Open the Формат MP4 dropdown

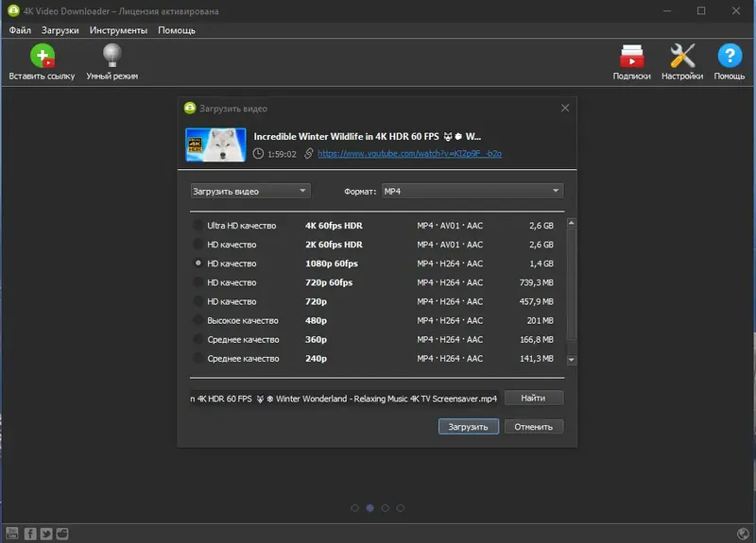tap(472, 192)
